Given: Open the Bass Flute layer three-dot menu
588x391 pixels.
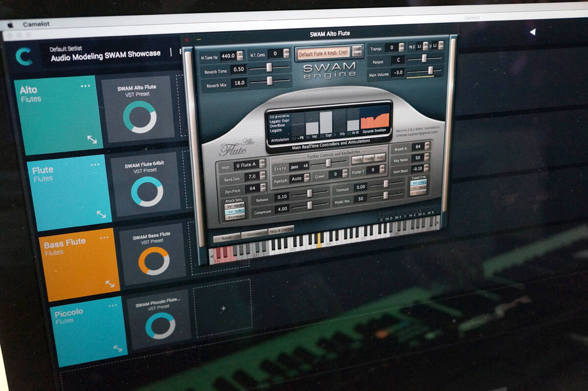Looking at the screenshot, I should pyautogui.click(x=104, y=238).
